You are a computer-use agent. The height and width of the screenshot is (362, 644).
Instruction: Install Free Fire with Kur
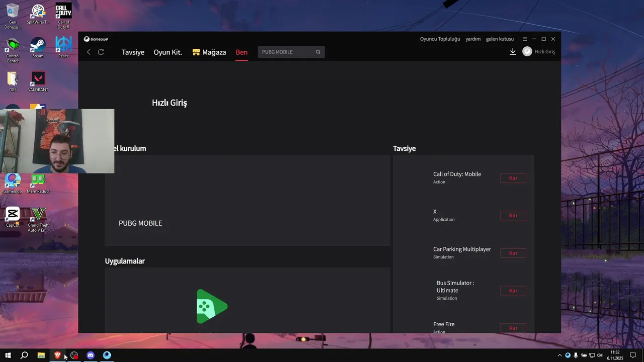click(513, 328)
